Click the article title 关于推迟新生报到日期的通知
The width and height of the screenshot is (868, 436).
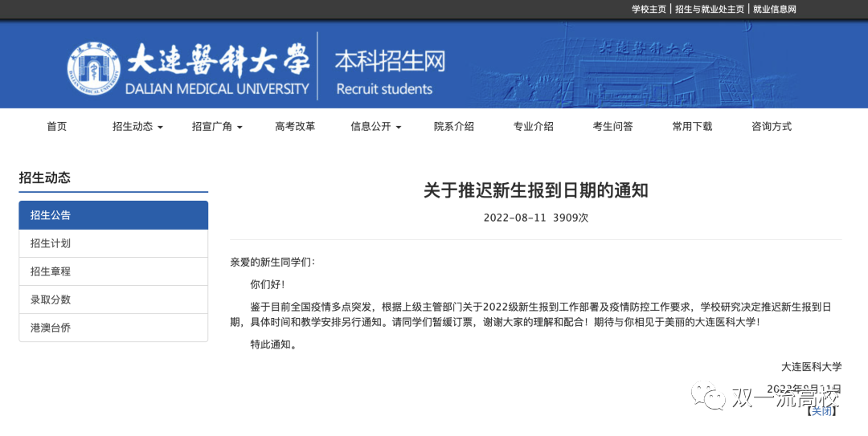click(x=536, y=191)
